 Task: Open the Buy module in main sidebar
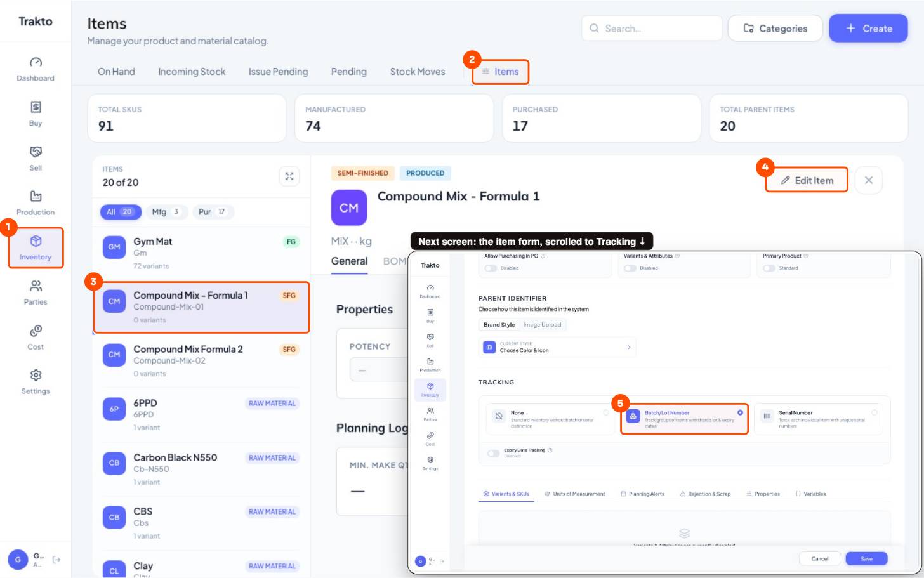point(36,114)
